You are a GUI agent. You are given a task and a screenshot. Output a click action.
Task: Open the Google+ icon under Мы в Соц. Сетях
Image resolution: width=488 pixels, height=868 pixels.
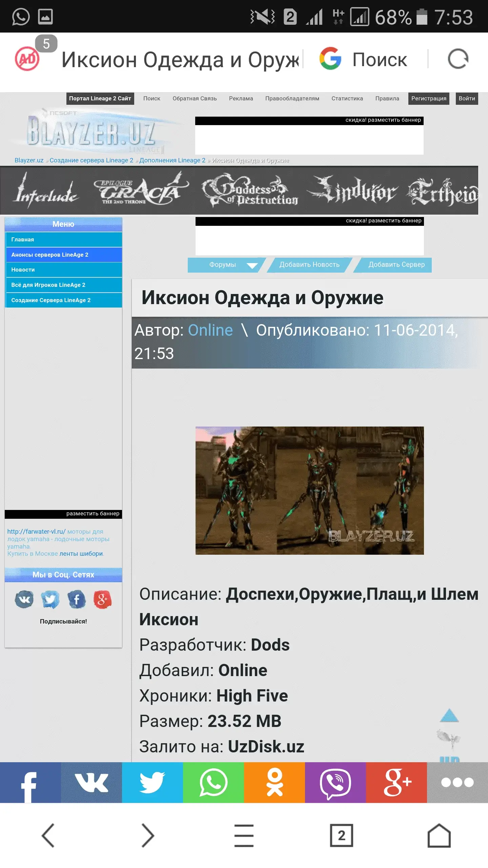(102, 599)
